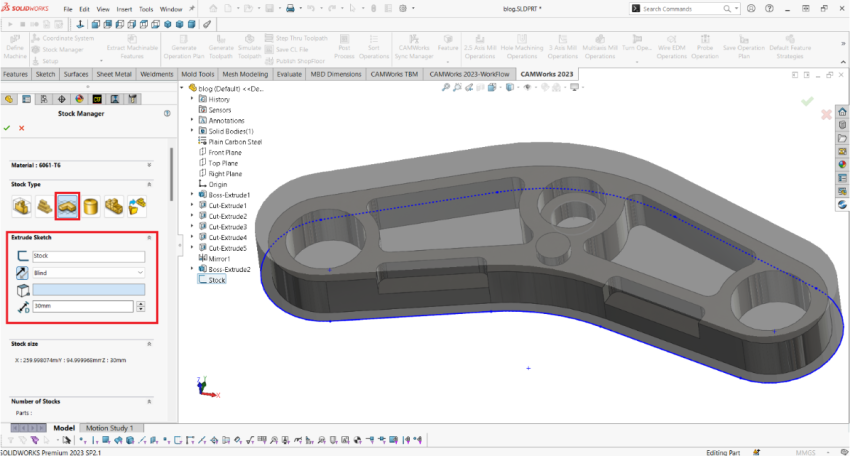Select the last stock type icon

(137, 206)
